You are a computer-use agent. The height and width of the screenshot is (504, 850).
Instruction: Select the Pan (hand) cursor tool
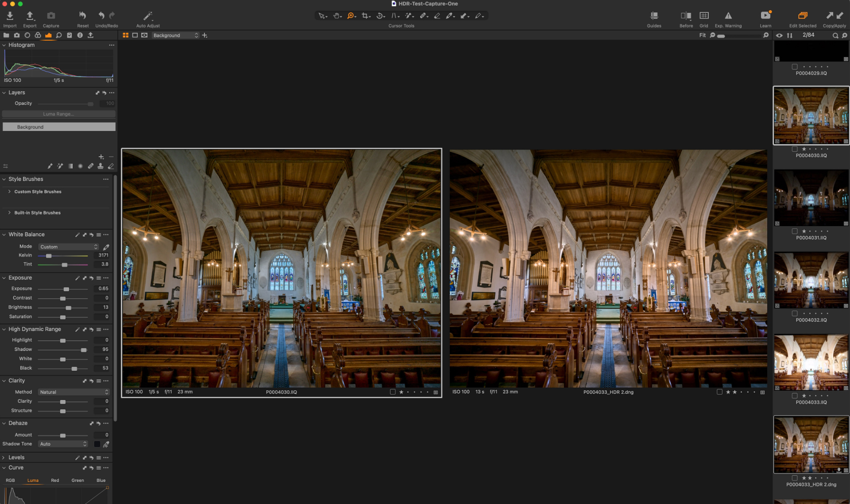pyautogui.click(x=336, y=15)
